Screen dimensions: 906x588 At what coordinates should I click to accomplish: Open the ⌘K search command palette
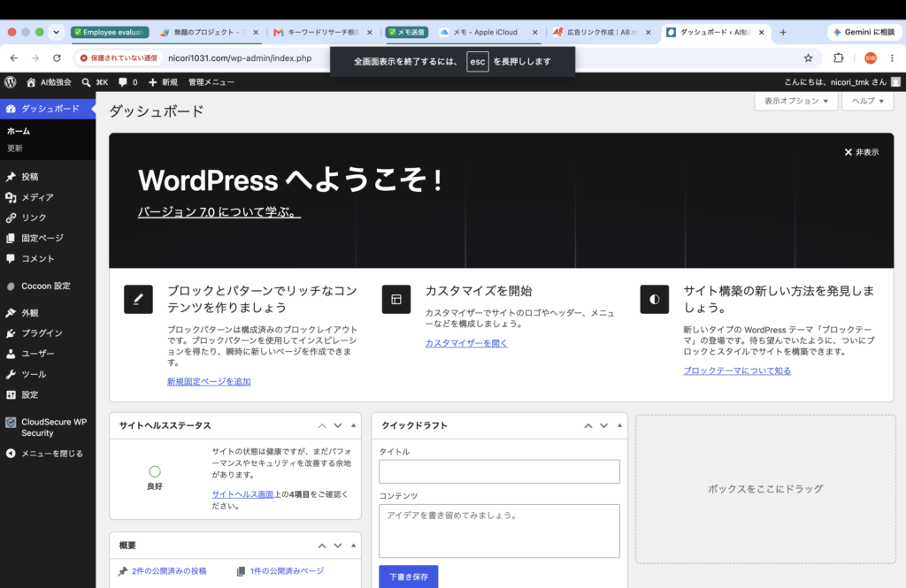(95, 82)
